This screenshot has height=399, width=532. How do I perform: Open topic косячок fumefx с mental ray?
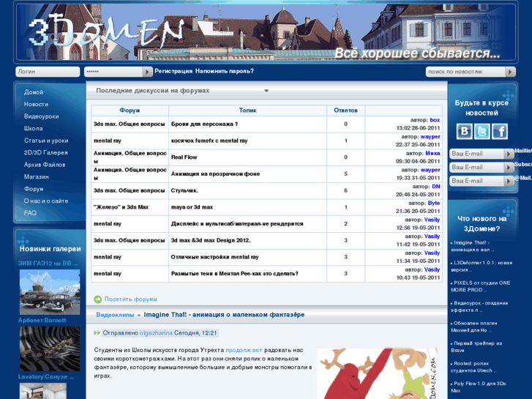(x=209, y=141)
